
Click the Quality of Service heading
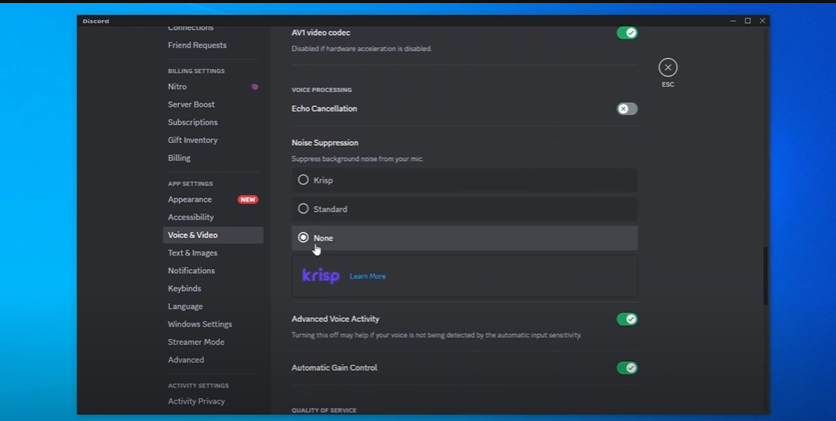(324, 410)
